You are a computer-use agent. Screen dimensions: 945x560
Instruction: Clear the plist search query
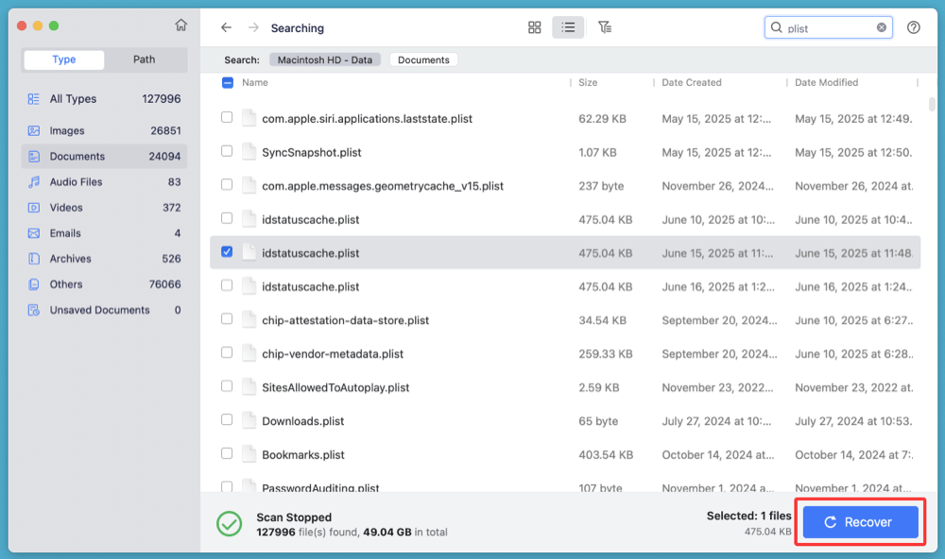click(x=881, y=26)
